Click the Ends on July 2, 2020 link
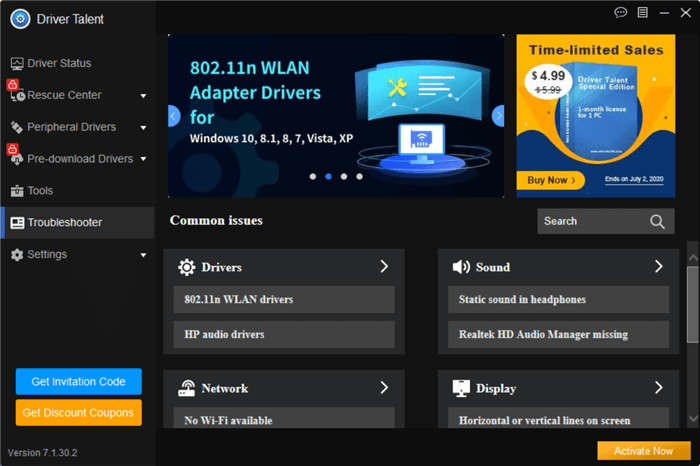 (x=634, y=179)
